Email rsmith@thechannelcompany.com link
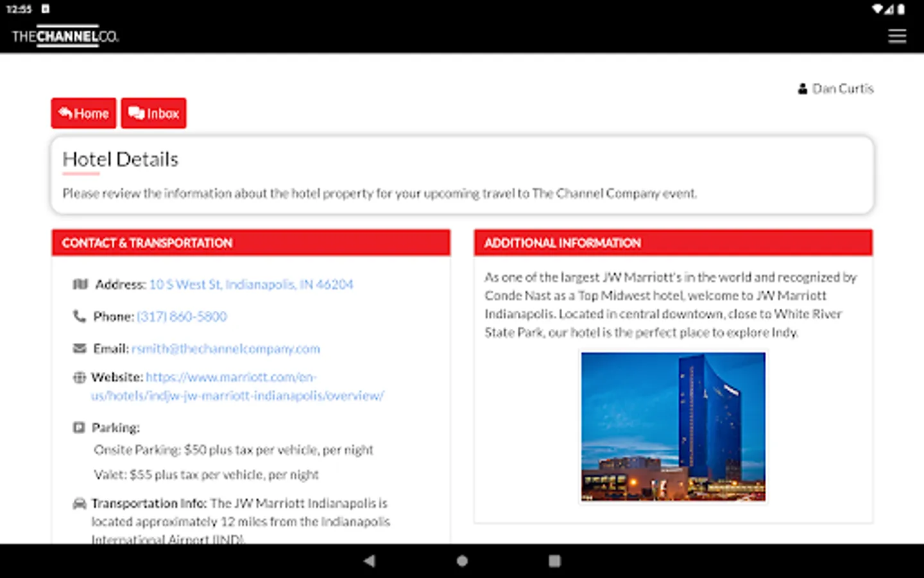 [226, 348]
